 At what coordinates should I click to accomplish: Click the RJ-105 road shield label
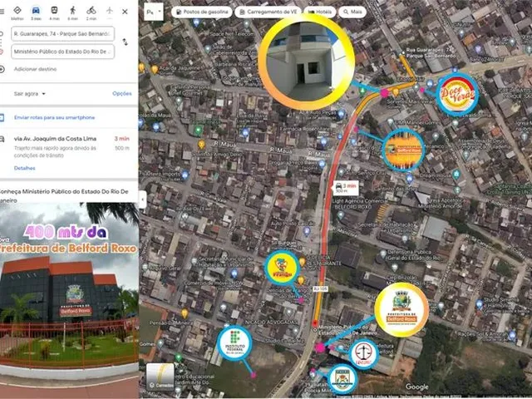click(x=320, y=288)
